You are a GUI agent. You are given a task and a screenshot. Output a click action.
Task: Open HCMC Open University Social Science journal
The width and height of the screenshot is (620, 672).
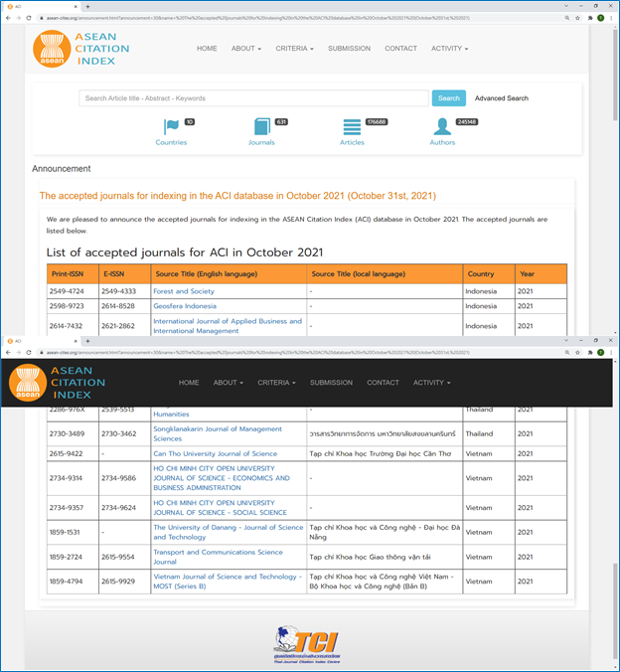click(x=221, y=507)
